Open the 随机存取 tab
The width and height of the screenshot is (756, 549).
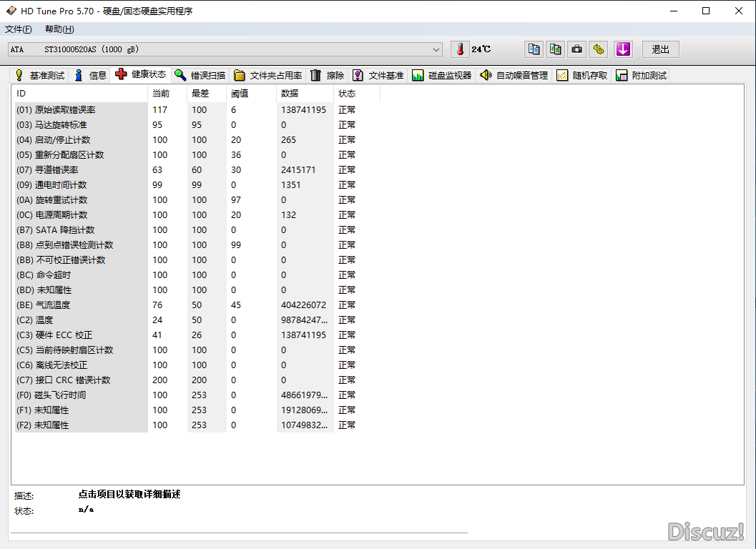582,75
